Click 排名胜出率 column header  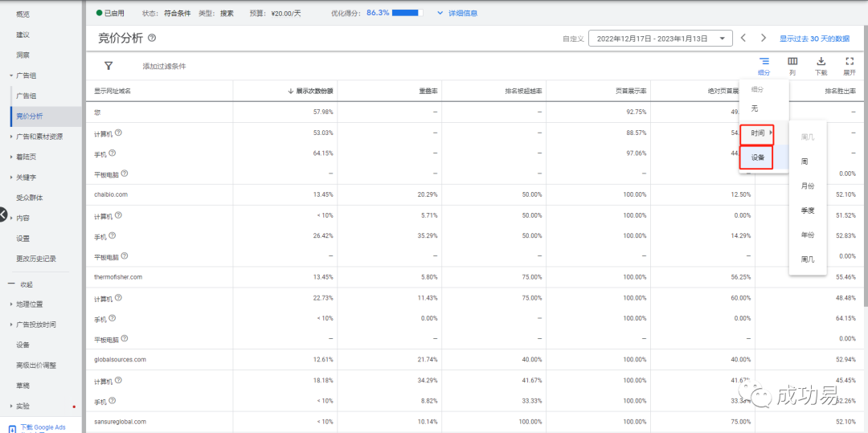click(840, 91)
